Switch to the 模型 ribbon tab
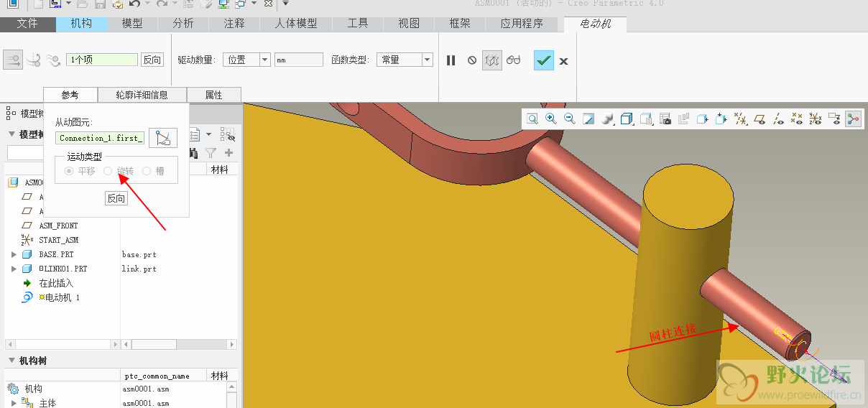868x408 pixels. 132,24
